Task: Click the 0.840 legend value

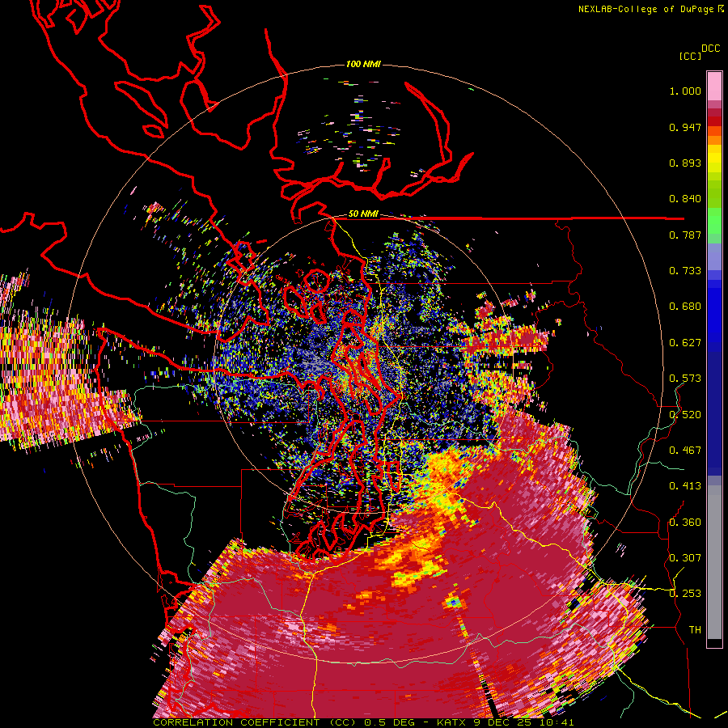Action: point(685,199)
